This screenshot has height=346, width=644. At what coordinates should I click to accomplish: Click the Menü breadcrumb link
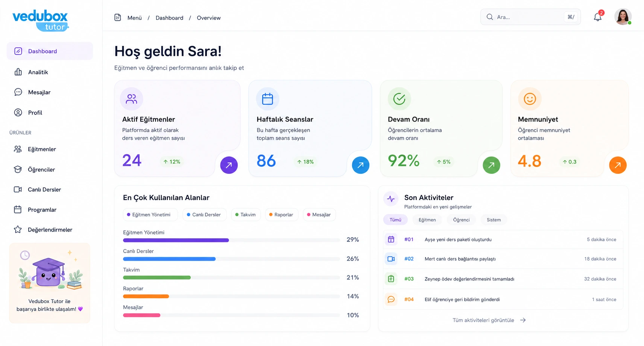click(135, 18)
